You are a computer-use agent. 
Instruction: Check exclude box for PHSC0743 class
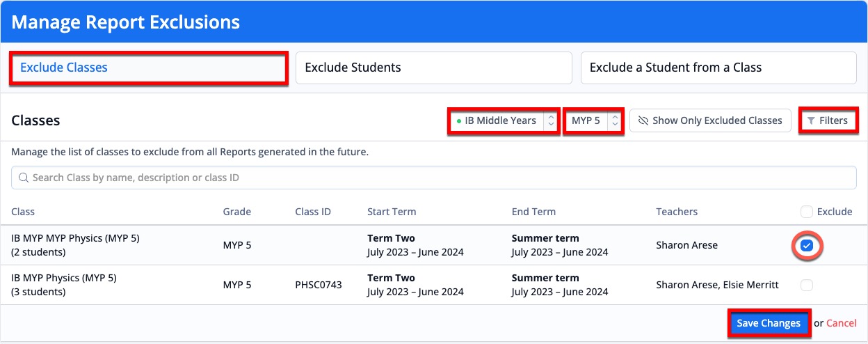[x=807, y=285]
